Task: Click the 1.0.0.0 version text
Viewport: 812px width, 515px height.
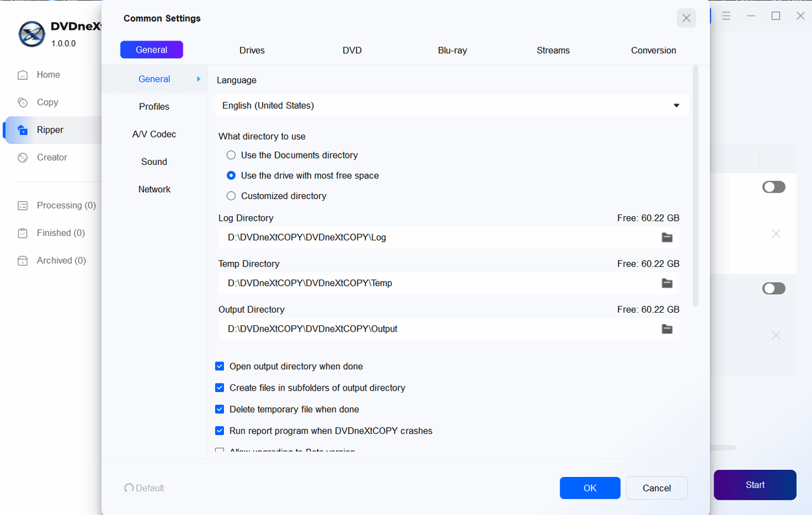Action: click(x=63, y=44)
